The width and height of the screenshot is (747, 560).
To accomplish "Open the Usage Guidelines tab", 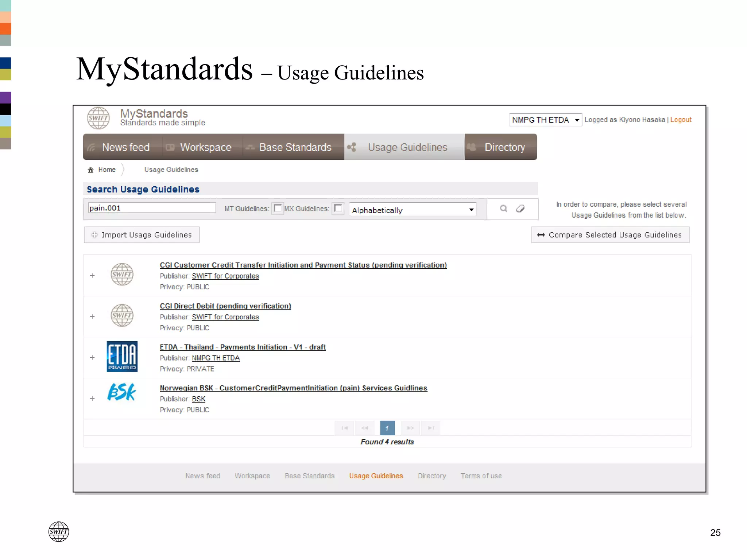I will 404,147.
